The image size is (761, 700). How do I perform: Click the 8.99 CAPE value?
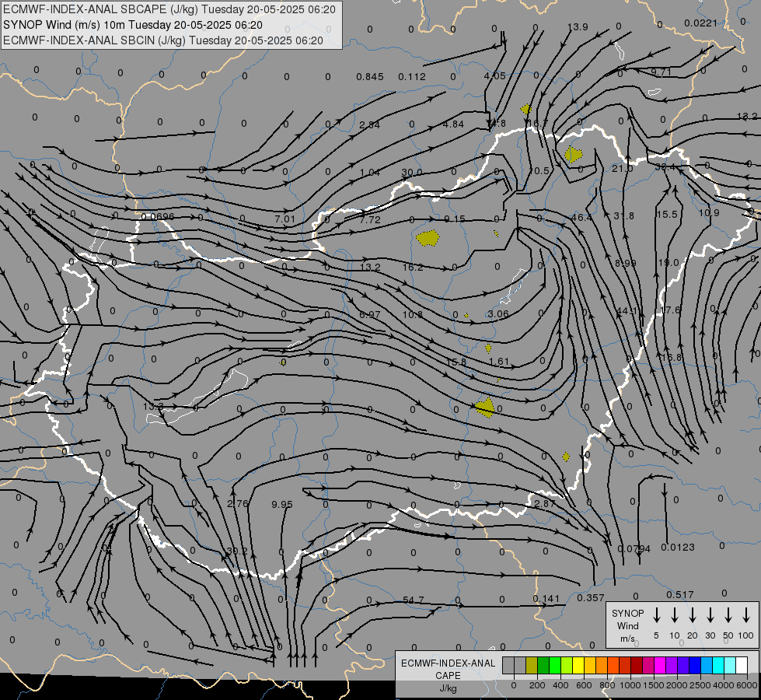point(626,264)
